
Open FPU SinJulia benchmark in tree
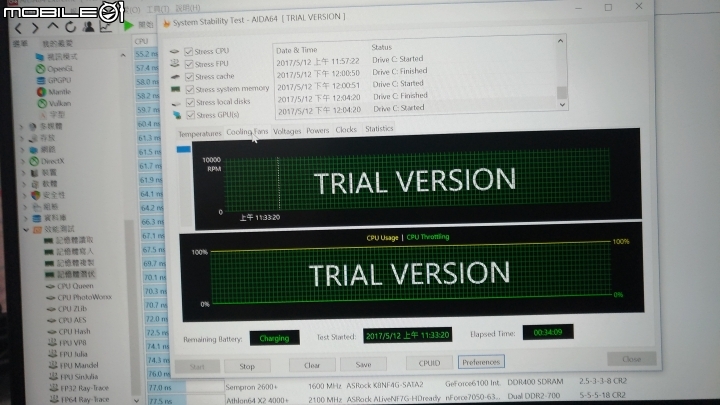pyautogui.click(x=73, y=377)
